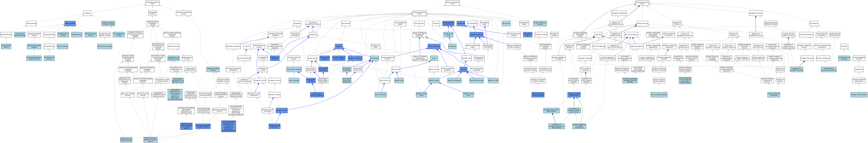Select the 'peptide binding' node
The width and height of the screenshot is (868, 143).
6,34
